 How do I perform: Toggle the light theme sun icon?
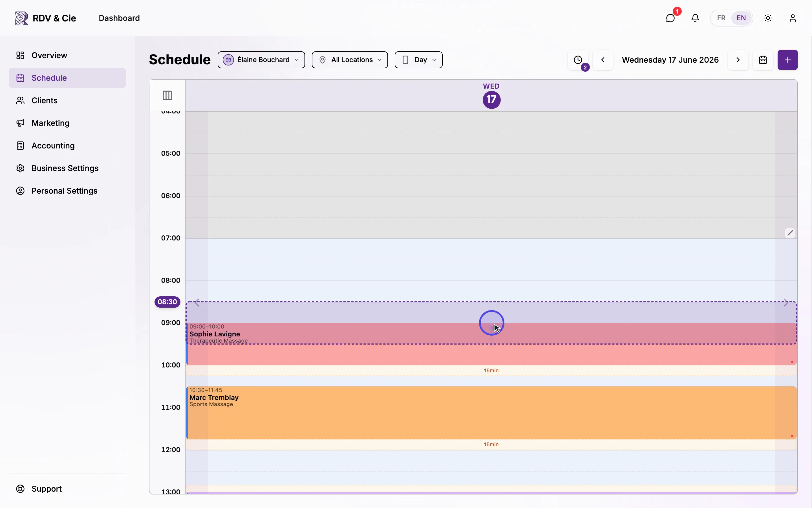(768, 18)
